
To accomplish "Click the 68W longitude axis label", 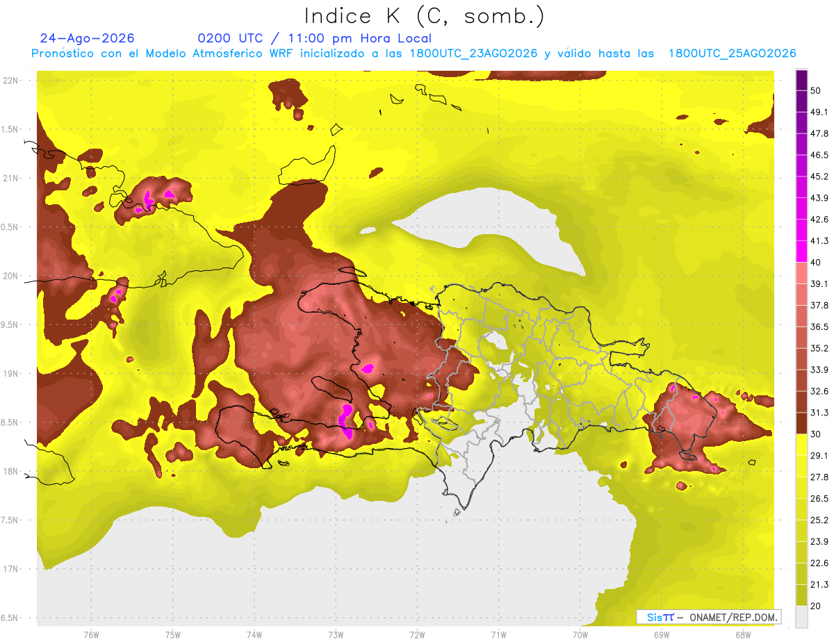I will pyautogui.click(x=742, y=635).
